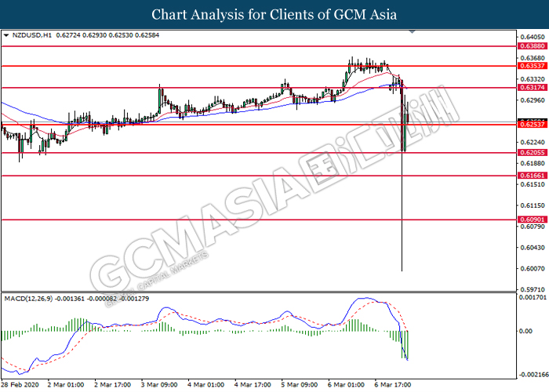Viewport: 549px width, 392px height.
Task: Click the 0.001701 MACD scale value
Action: click(x=533, y=298)
